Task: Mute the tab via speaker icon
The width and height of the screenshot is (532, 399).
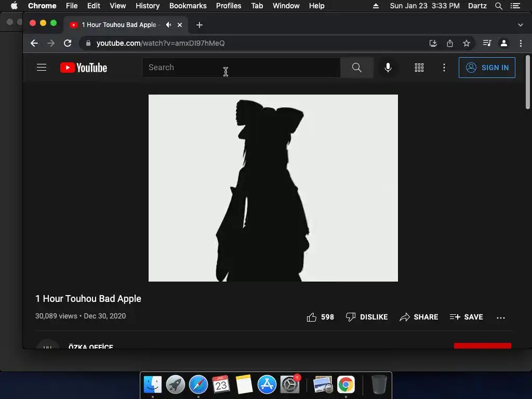Action: click(x=169, y=24)
